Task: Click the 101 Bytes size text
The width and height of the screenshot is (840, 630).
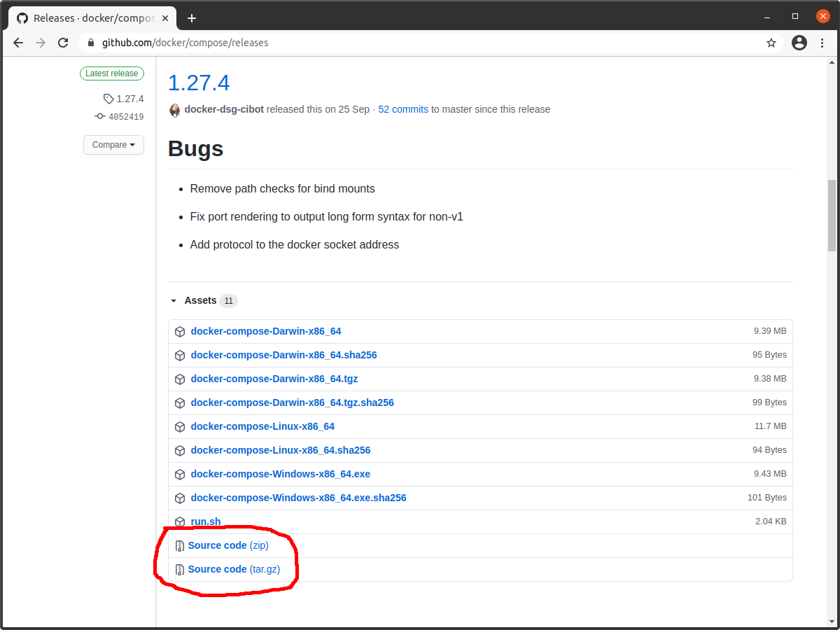Action: coord(767,498)
